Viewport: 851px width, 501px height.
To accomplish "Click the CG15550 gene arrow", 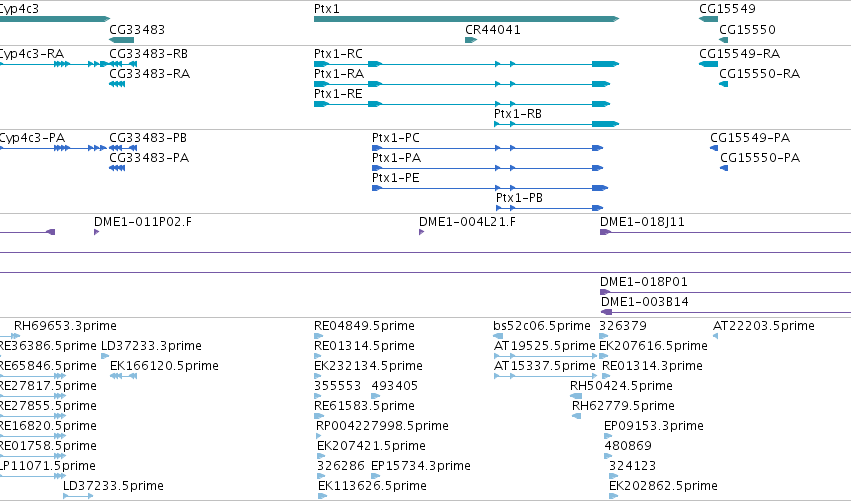I will click(723, 40).
